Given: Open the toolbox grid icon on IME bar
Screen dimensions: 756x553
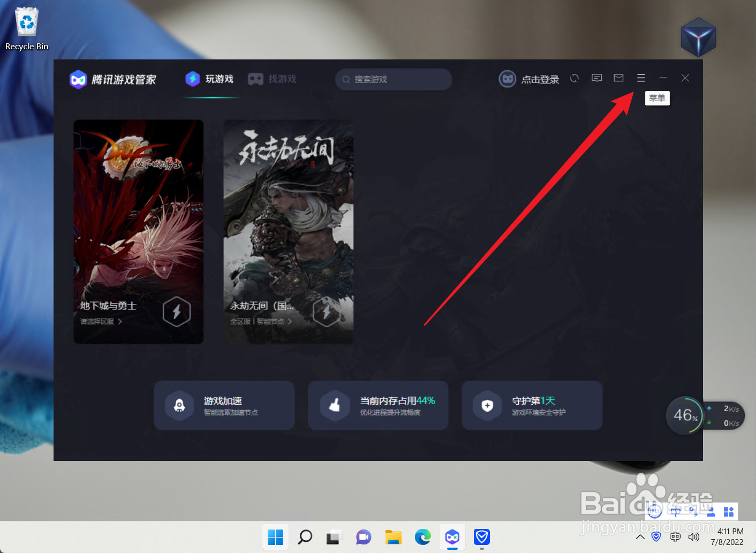Looking at the screenshot, I should coord(729,512).
